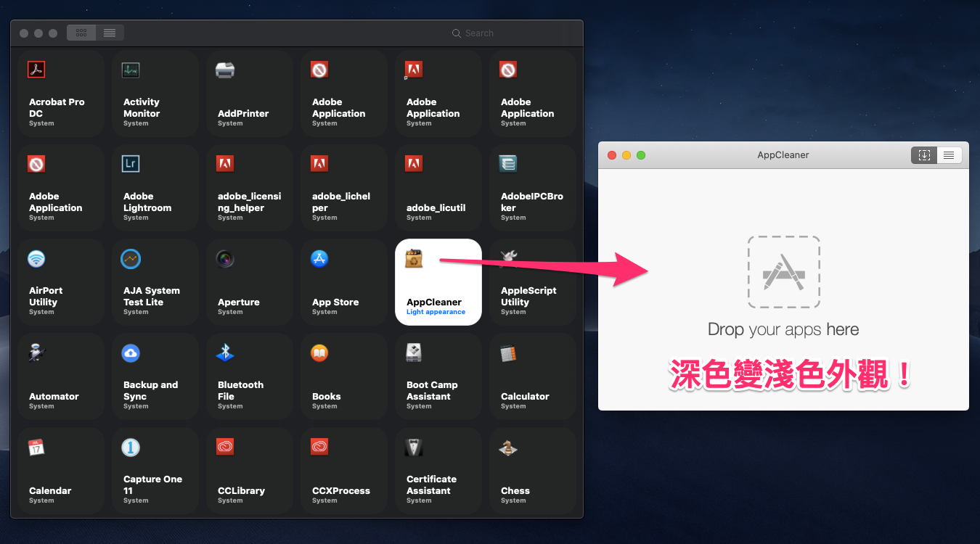Image resolution: width=980 pixels, height=544 pixels.
Task: Click the 'AppCleaner' name in the grid
Action: 434,302
